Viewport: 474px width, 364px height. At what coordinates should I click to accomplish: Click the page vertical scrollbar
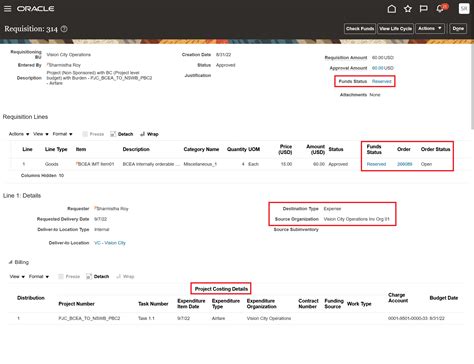(x=472, y=87)
